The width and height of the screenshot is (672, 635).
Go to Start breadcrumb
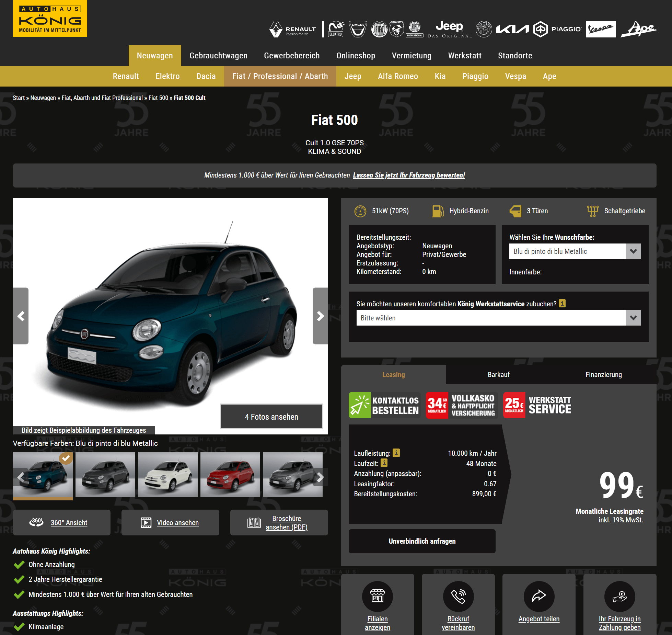[x=19, y=98]
